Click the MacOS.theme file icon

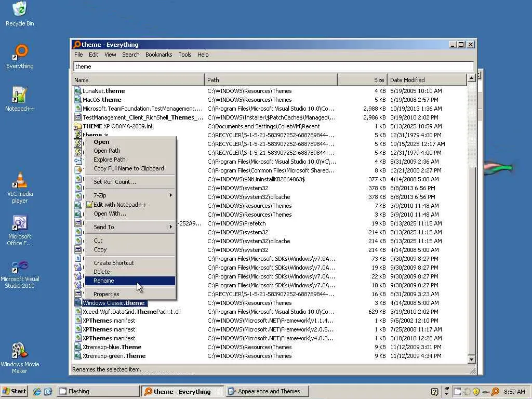(78, 100)
